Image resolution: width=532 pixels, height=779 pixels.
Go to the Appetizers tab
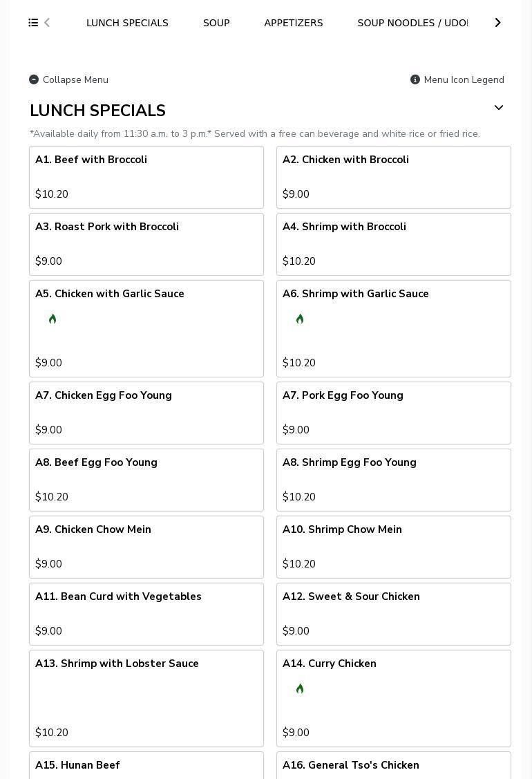coord(294,23)
